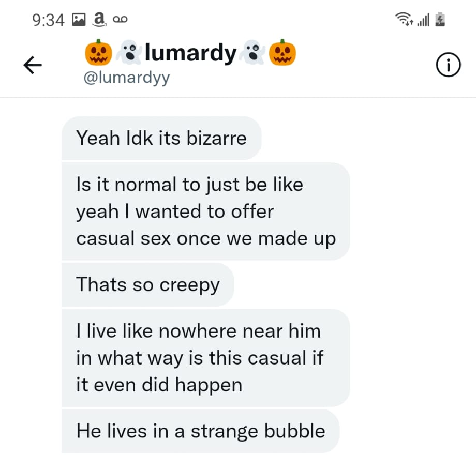The width and height of the screenshot is (476, 455).
Task: Tap the 9:34 clock in status bar
Action: pos(48,20)
